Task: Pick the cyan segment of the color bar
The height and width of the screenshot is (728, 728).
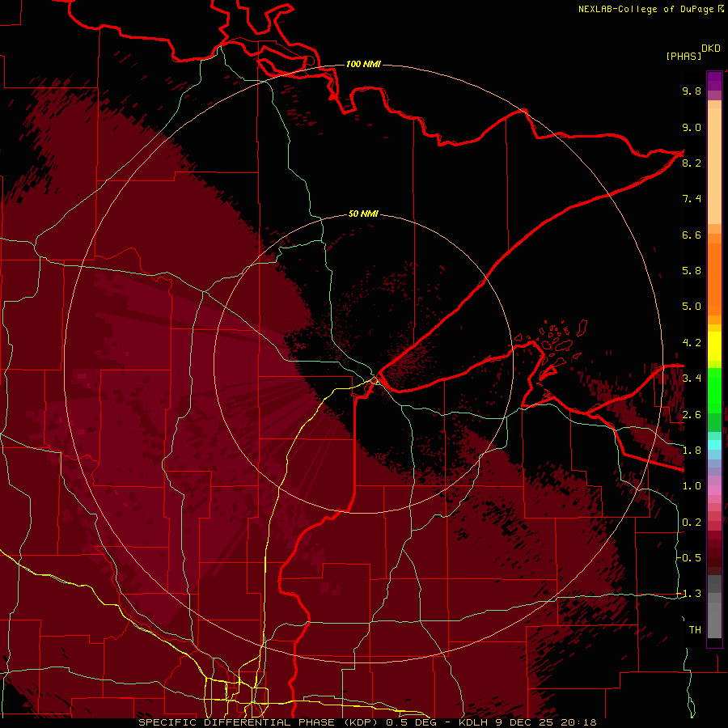Action: click(x=714, y=444)
